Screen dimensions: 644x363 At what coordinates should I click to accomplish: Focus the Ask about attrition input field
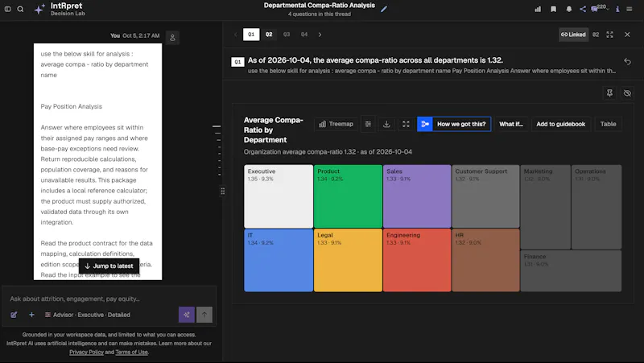coord(109,299)
